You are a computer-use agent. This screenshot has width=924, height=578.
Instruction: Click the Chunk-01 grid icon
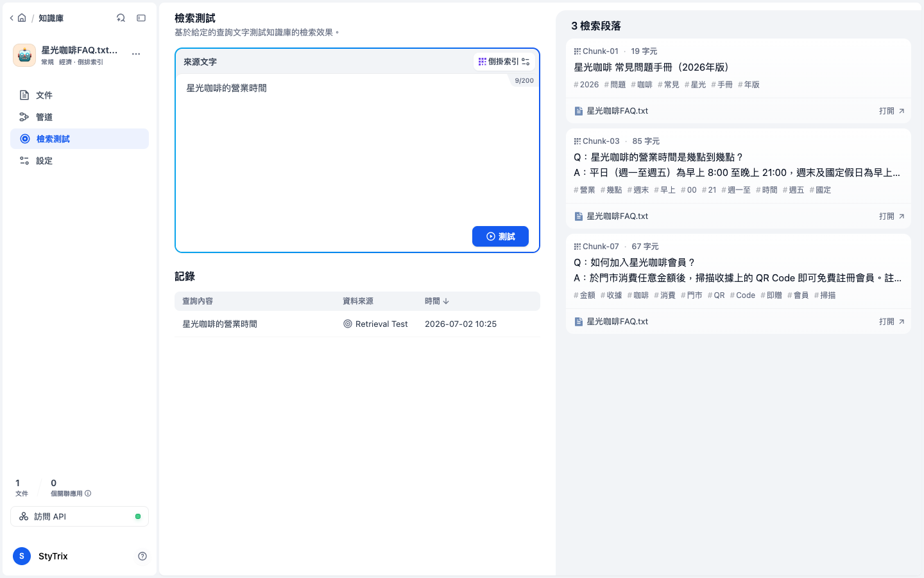[577, 51]
